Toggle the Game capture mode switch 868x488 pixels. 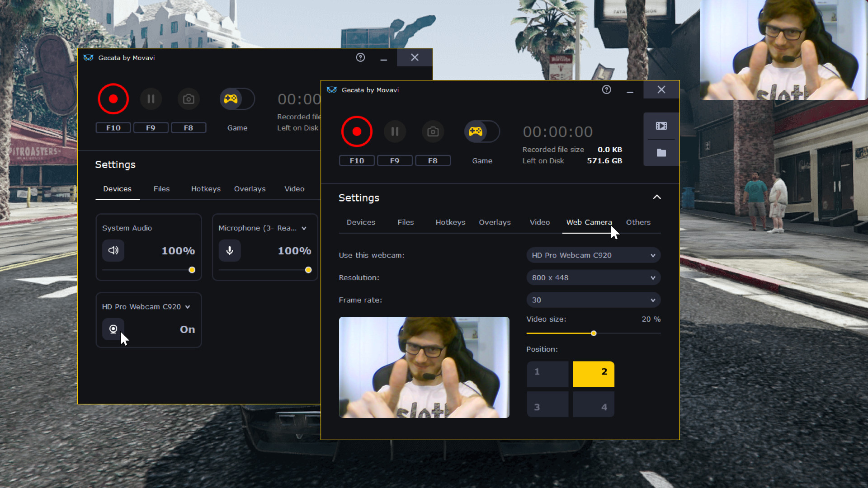click(481, 131)
